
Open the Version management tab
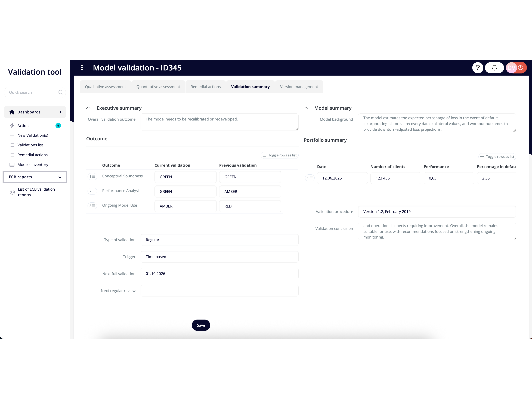(x=299, y=87)
